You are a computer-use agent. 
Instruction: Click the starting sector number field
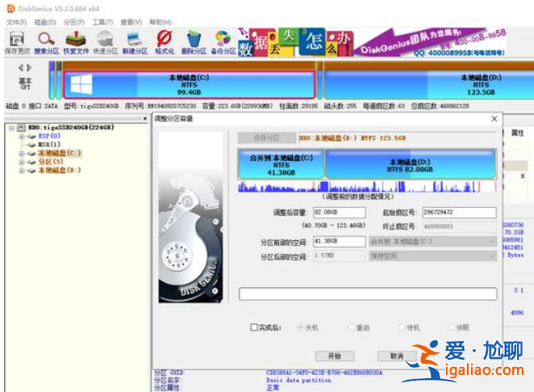[x=459, y=213]
